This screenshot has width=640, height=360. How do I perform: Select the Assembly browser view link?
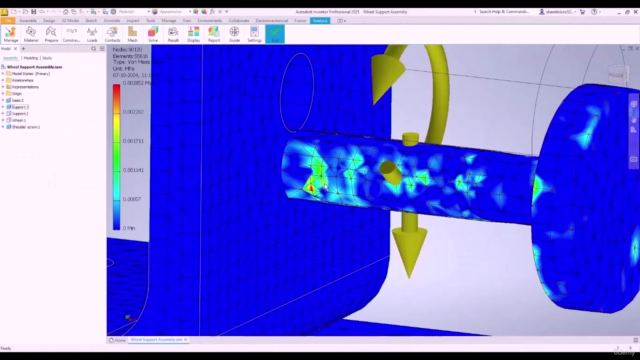click(11, 58)
